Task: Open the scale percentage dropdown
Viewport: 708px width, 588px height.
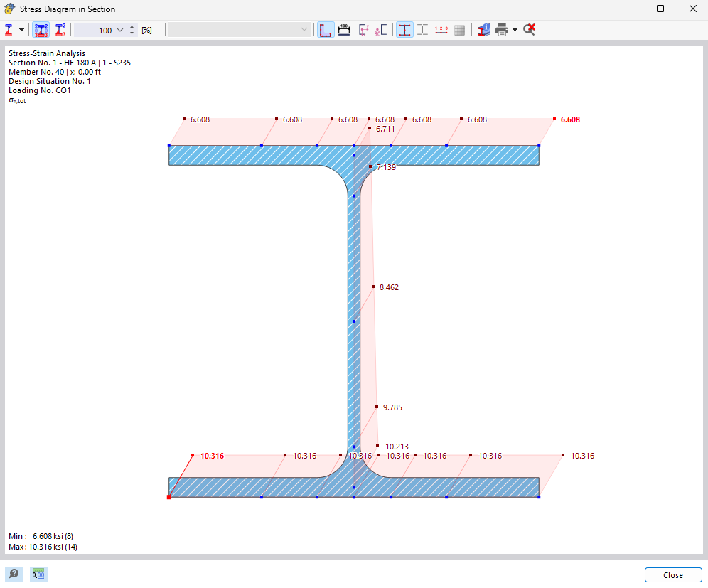Action: tap(119, 30)
